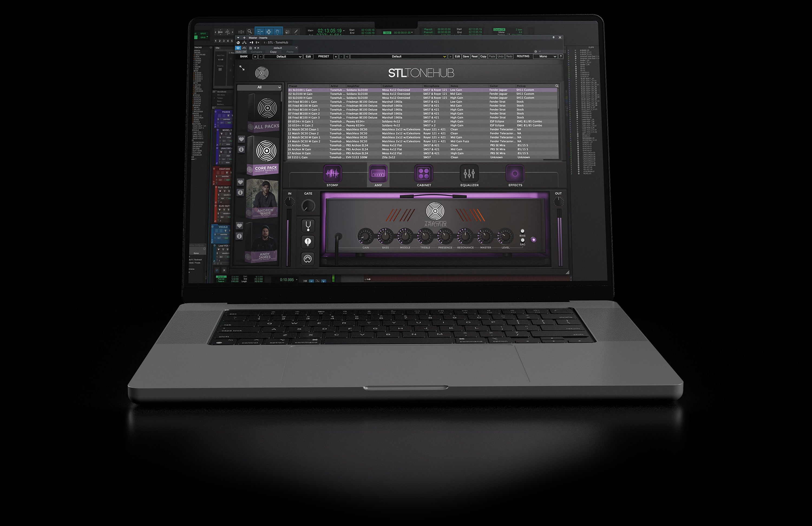Toggle the amp BIAS switch
This screenshot has width=812, height=526.
coord(522,231)
